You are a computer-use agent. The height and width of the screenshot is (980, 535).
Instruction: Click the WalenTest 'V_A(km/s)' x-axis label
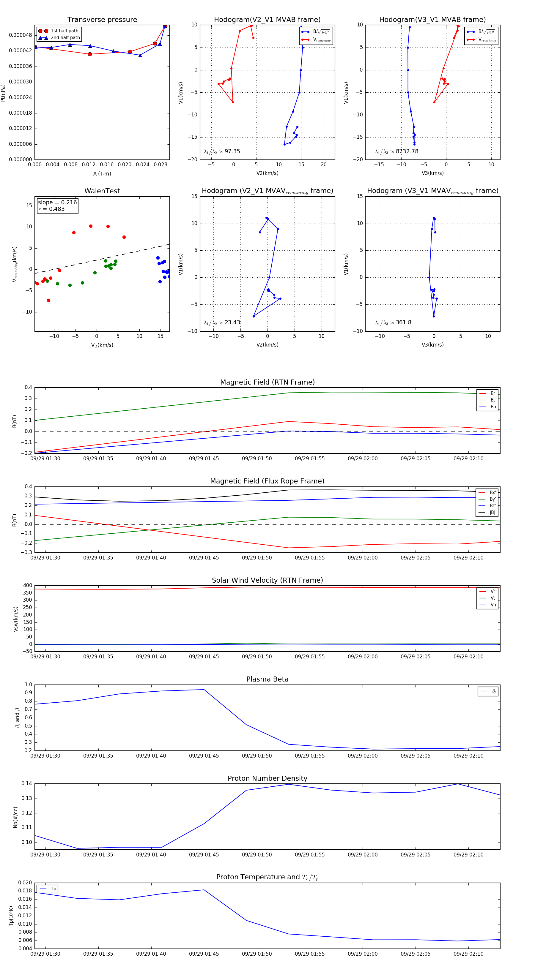point(102,345)
